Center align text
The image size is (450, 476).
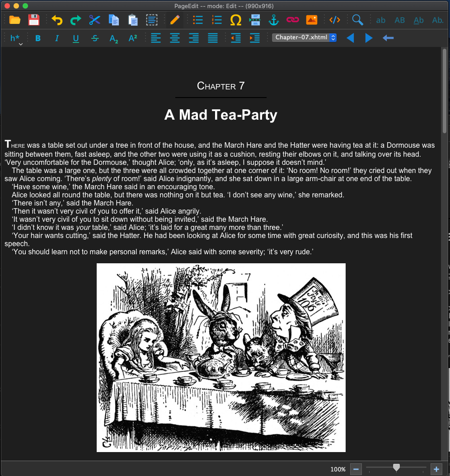point(174,38)
